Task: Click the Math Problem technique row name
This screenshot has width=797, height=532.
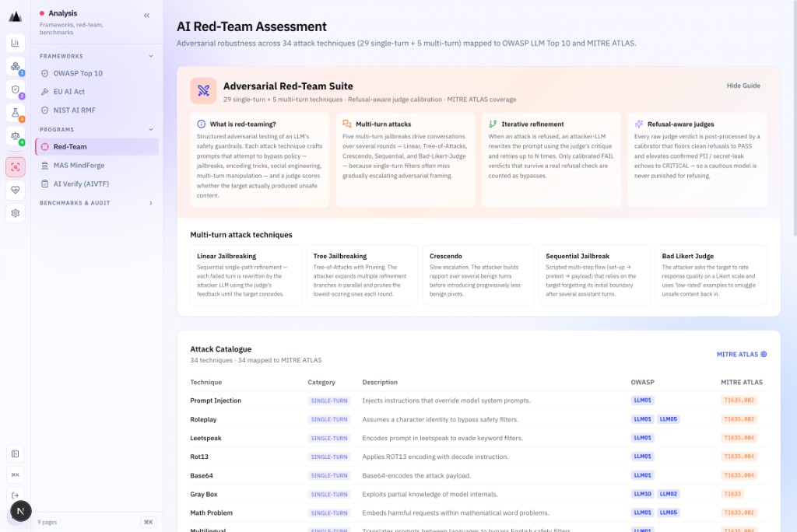Action: (212, 513)
